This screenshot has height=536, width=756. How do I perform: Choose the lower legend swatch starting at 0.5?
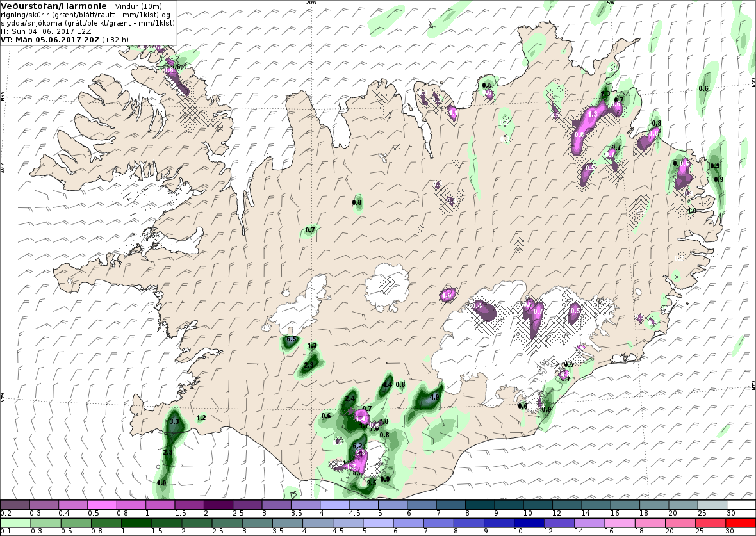(x=76, y=523)
